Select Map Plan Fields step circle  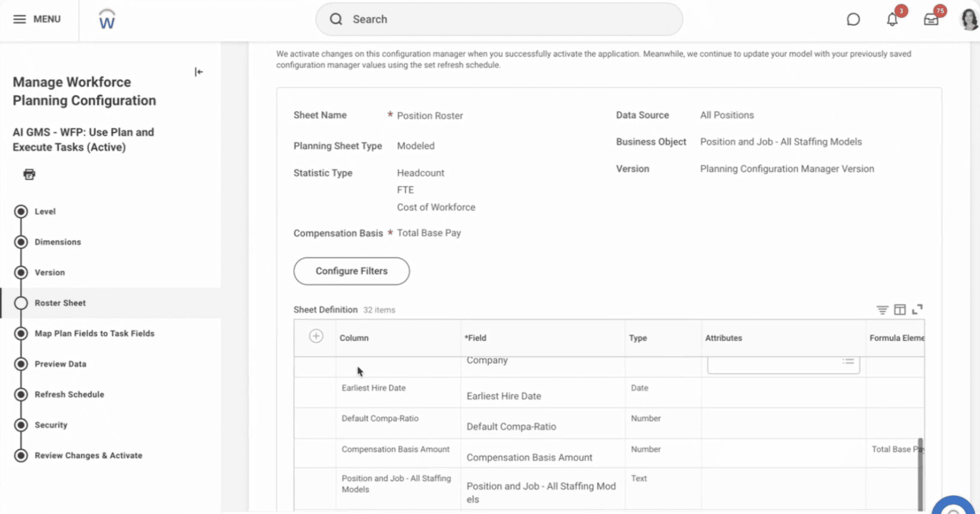21,333
